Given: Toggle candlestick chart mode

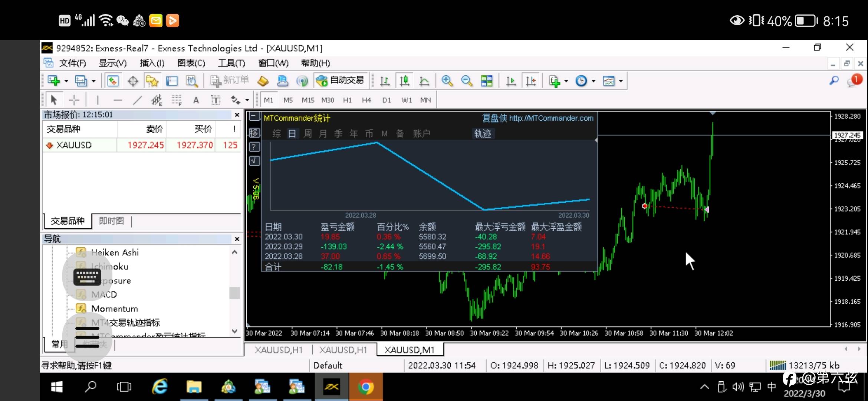Looking at the screenshot, I should (x=404, y=81).
